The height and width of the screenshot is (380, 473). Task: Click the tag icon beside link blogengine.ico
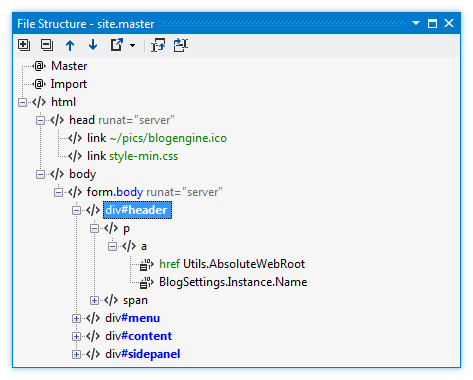tap(75, 138)
